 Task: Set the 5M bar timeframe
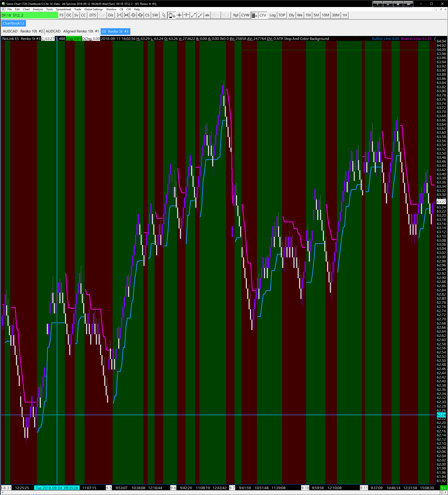coord(316,15)
